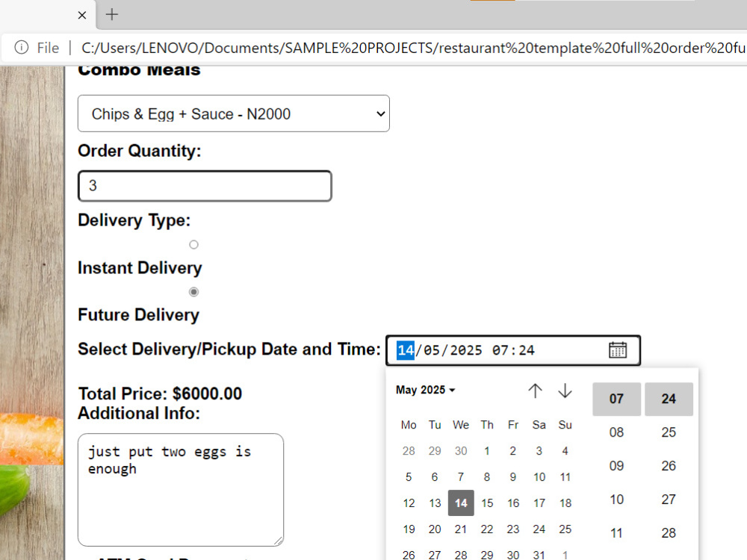Select May 14 in the calendar
The height and width of the screenshot is (560, 747).
click(461, 503)
